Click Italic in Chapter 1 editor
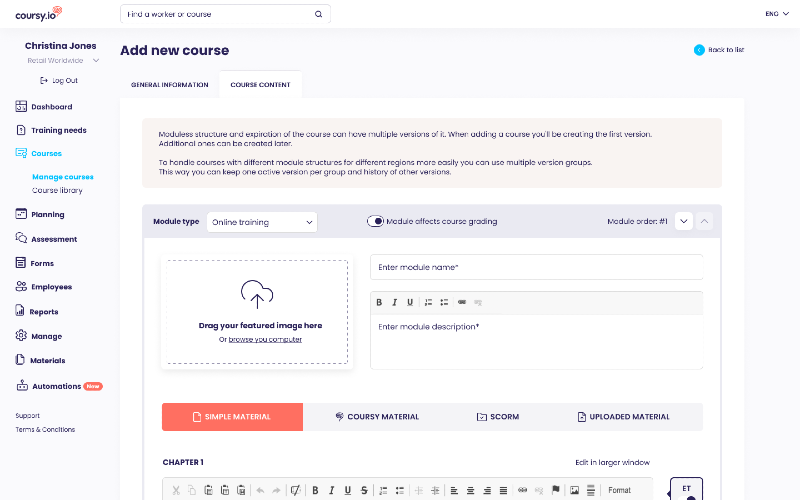 (x=332, y=490)
